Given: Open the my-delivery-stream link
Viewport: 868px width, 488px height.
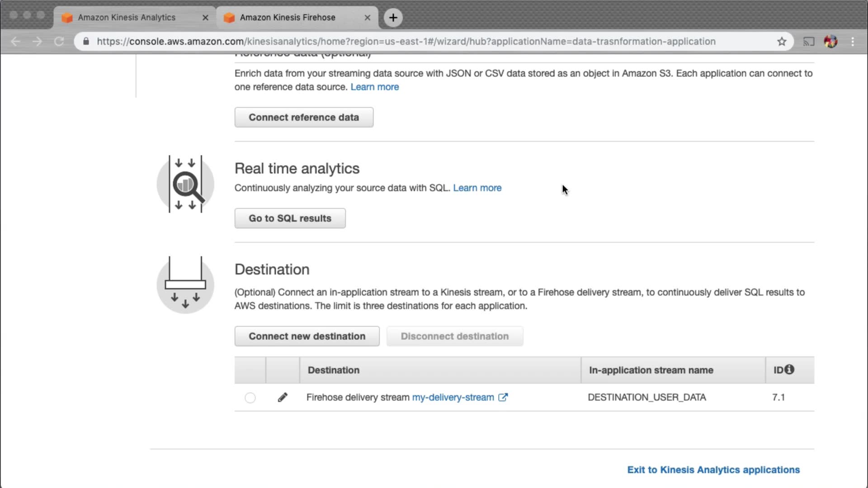Looking at the screenshot, I should pyautogui.click(x=453, y=397).
